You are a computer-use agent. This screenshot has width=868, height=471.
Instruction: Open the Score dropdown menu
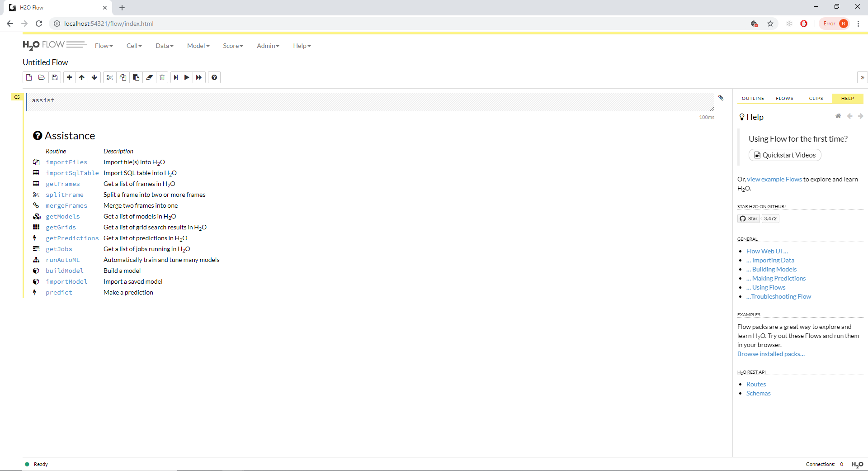233,46
